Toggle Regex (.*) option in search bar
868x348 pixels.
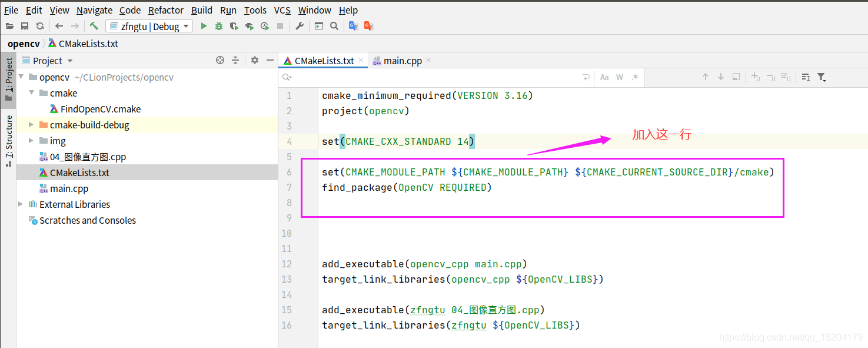[x=635, y=77]
